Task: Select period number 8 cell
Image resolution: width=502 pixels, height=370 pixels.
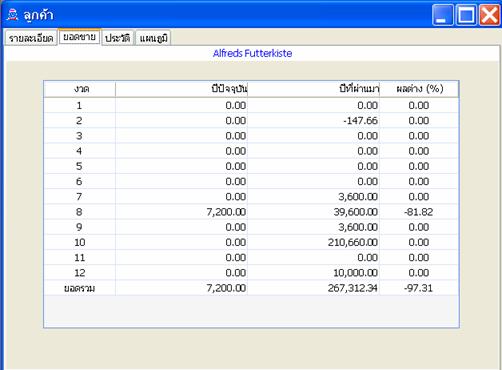Action: 80,212
